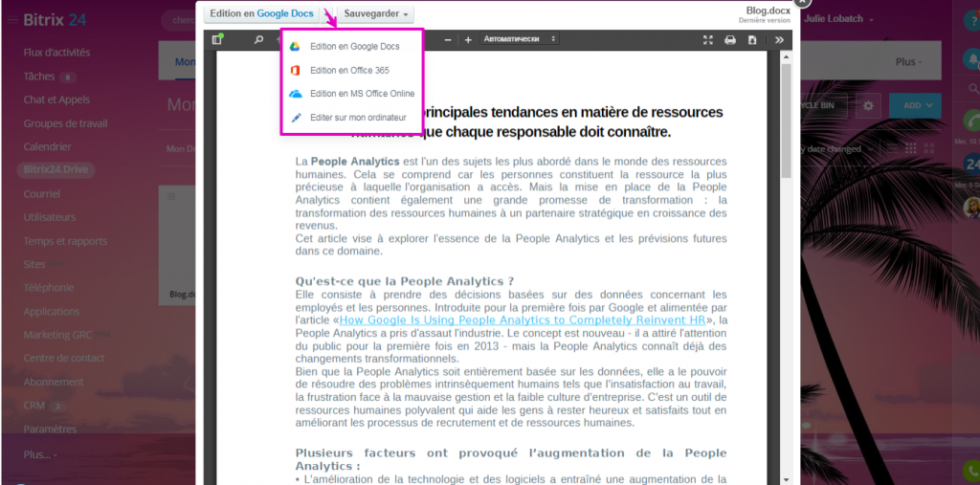Open CRM in the sidebar
Viewport: 980px width, 485px height.
tap(34, 406)
